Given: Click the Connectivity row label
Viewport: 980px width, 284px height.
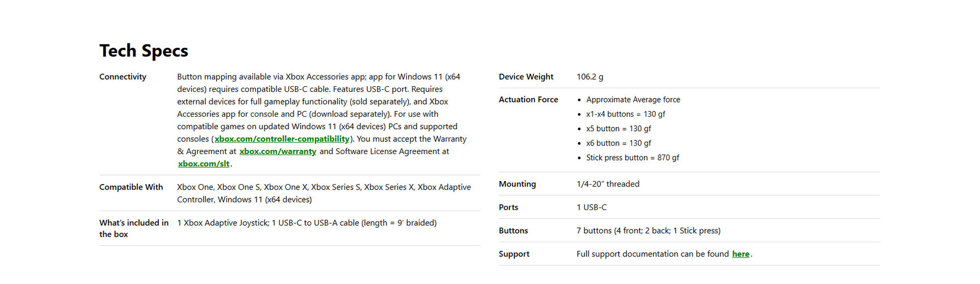Looking at the screenshot, I should (122, 77).
